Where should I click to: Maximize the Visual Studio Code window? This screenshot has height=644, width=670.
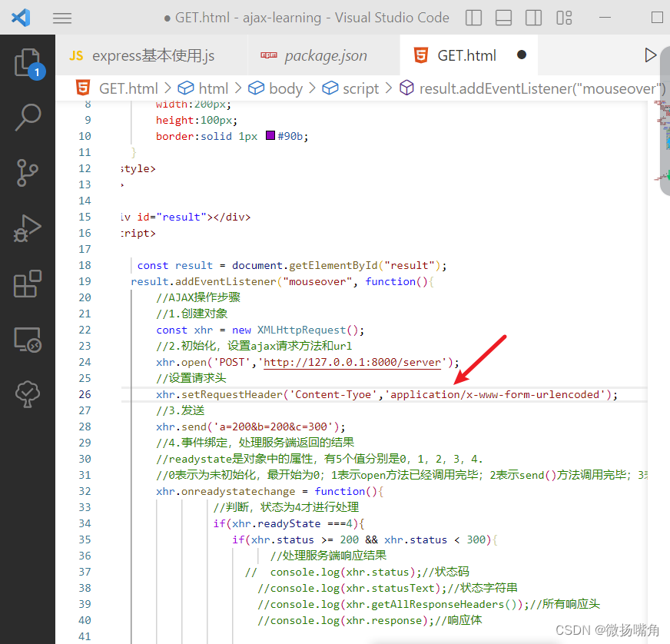click(x=657, y=18)
